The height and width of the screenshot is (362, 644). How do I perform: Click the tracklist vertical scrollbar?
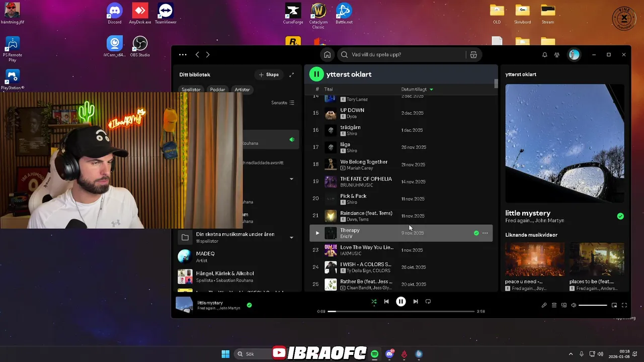click(x=496, y=83)
